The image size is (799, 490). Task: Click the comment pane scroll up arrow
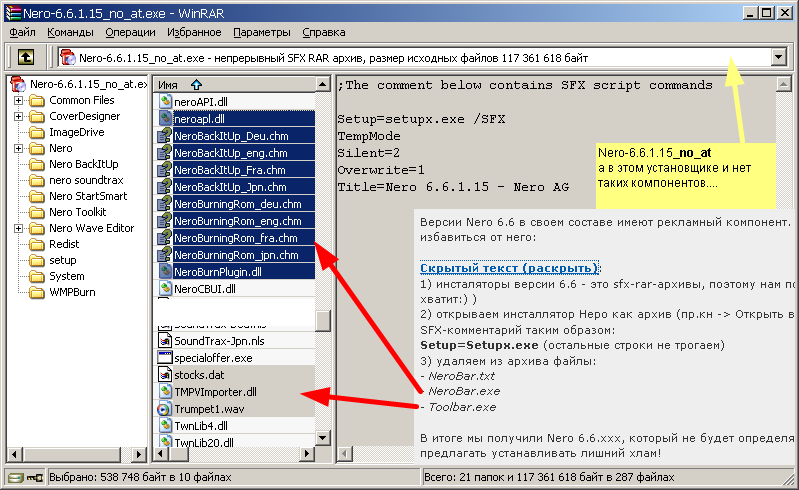coord(784,84)
